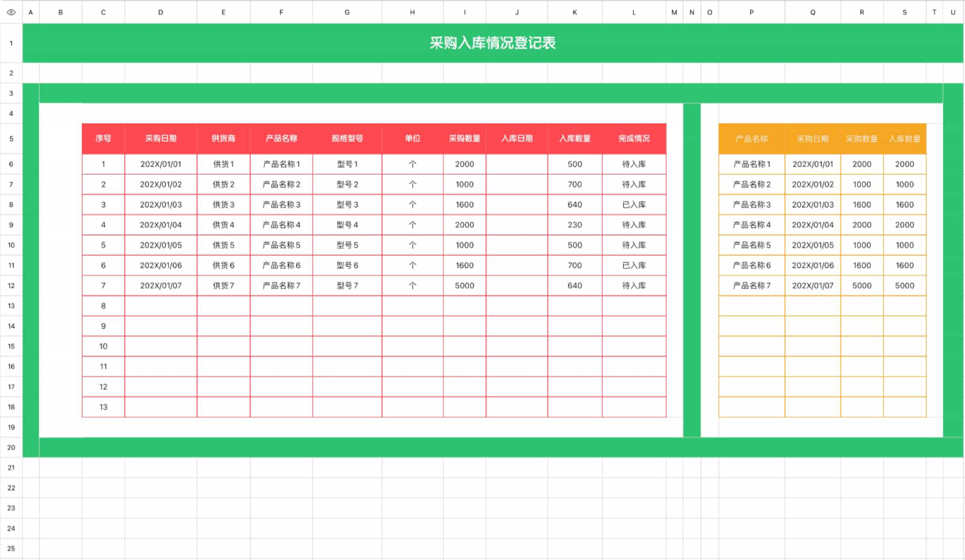Select the 1600 cell in column R, 产品名称3 row
965x560 pixels.
coord(862,205)
